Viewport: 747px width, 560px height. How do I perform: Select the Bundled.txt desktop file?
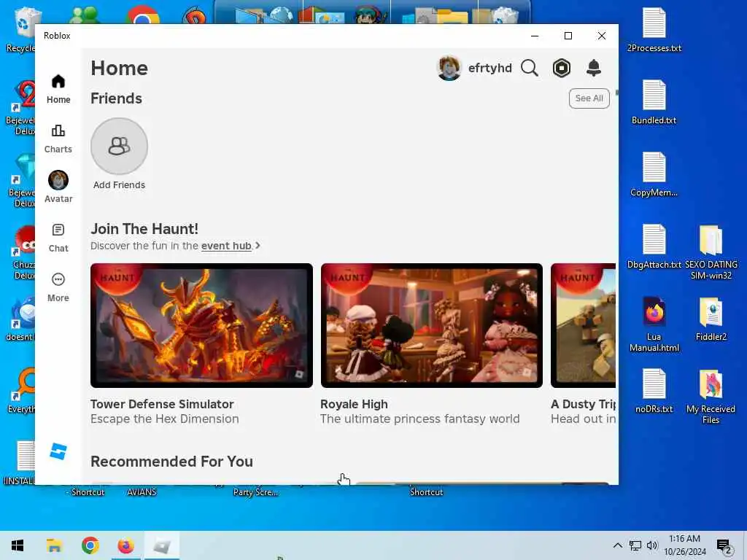[654, 102]
